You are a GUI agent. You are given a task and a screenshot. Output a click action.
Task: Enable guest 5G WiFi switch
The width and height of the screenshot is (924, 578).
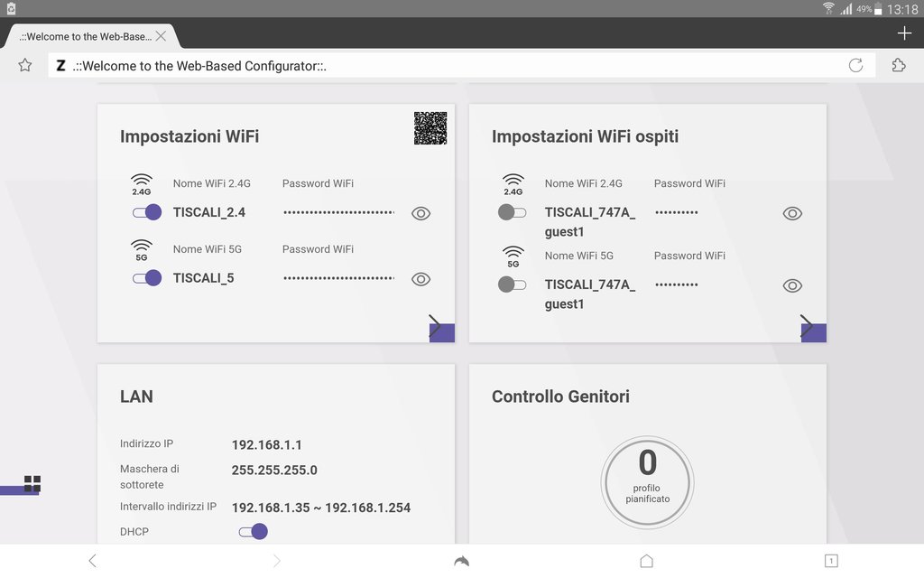513,284
